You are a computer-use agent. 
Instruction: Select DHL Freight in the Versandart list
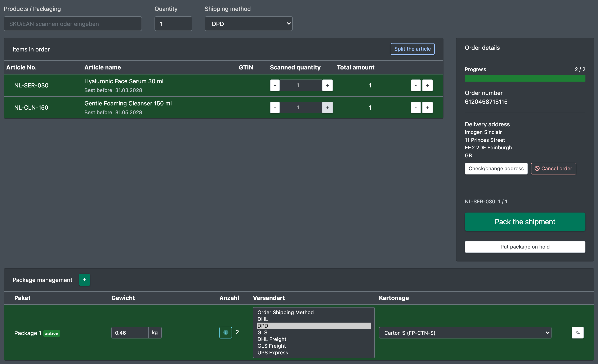[x=314, y=339]
